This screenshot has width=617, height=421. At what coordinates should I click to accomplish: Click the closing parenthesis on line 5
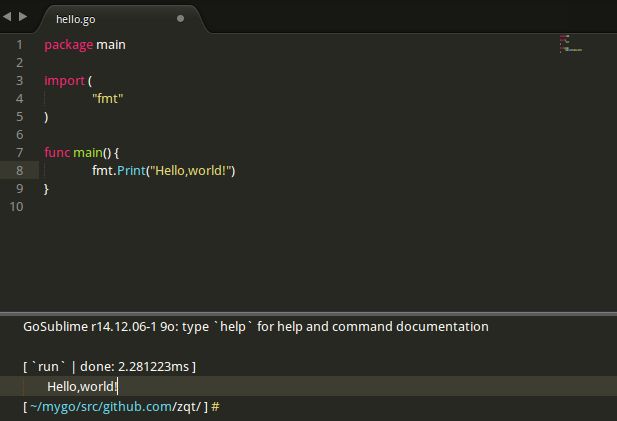click(x=46, y=117)
